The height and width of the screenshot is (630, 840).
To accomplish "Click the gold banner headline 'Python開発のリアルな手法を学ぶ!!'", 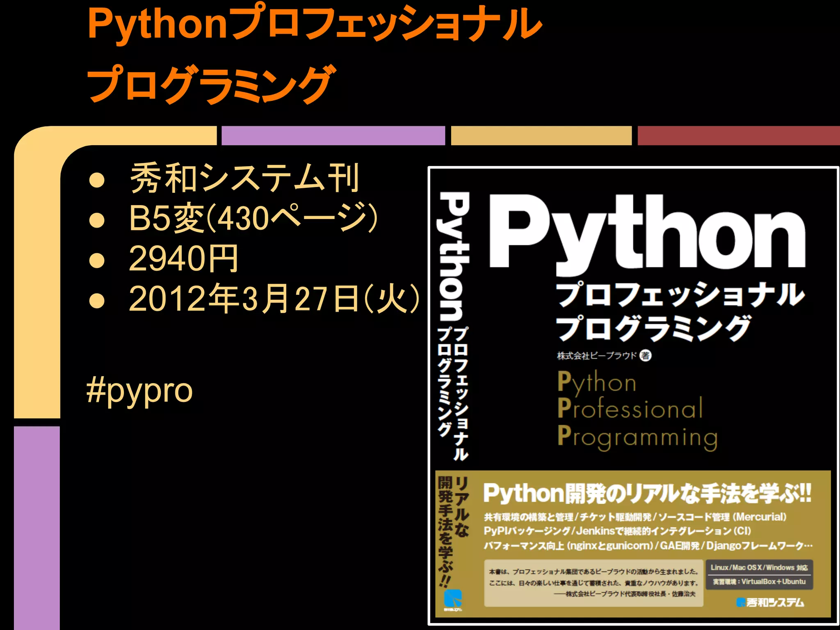I will 647,493.
